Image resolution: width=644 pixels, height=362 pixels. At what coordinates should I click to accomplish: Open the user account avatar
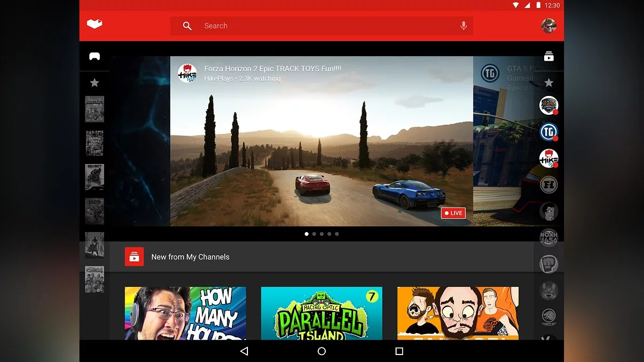[x=549, y=25]
